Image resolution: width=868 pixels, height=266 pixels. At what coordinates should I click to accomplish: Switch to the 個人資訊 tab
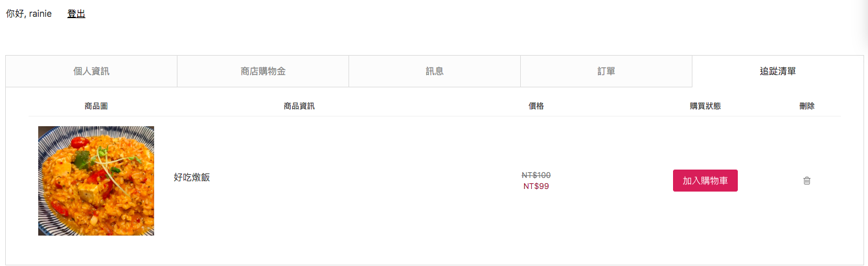tap(91, 71)
